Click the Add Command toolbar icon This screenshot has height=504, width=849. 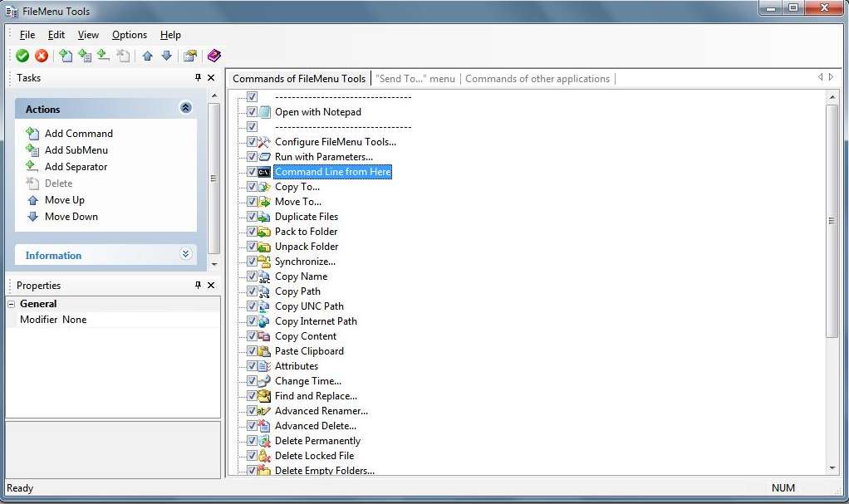(65, 56)
